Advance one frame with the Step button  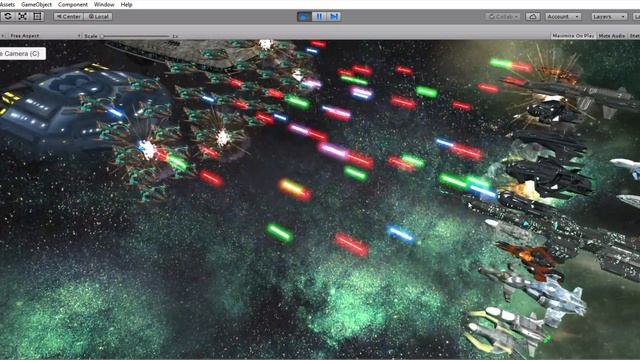click(x=334, y=17)
